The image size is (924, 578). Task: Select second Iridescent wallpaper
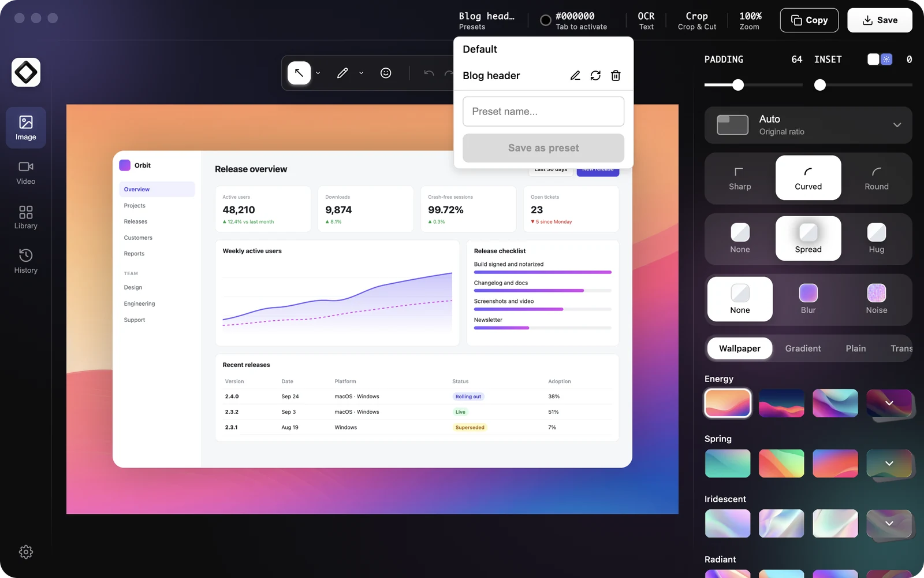(x=781, y=524)
